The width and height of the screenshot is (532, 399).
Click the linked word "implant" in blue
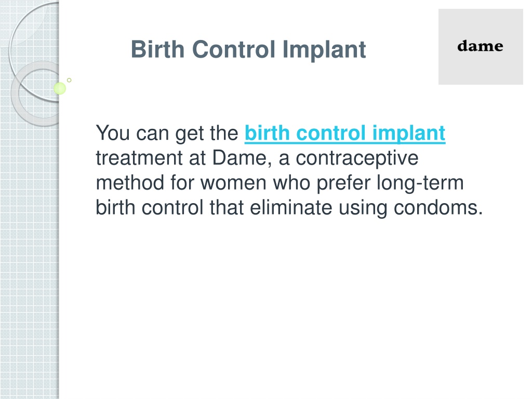tap(408, 134)
